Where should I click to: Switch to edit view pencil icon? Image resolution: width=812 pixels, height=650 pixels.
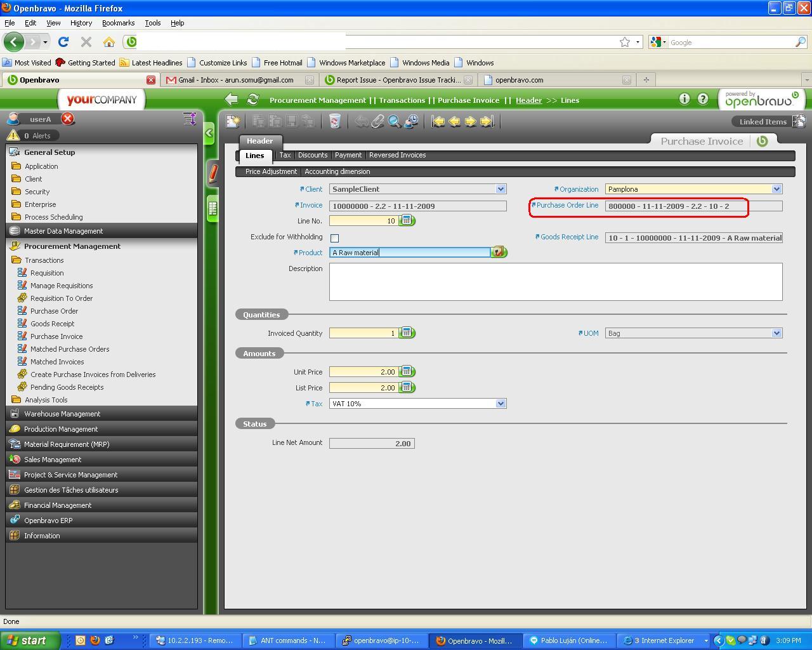(x=213, y=173)
